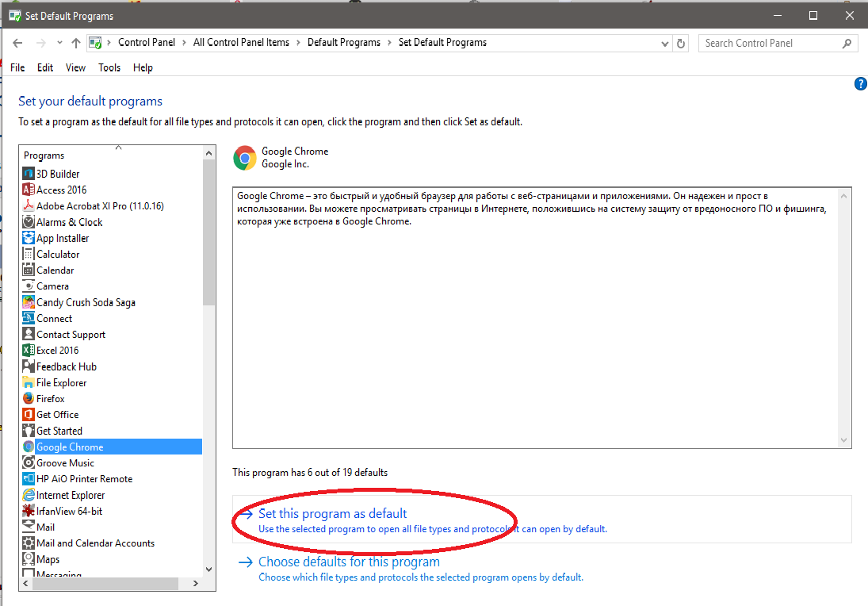
Task: Click the Mail envelope icon
Action: (29, 527)
